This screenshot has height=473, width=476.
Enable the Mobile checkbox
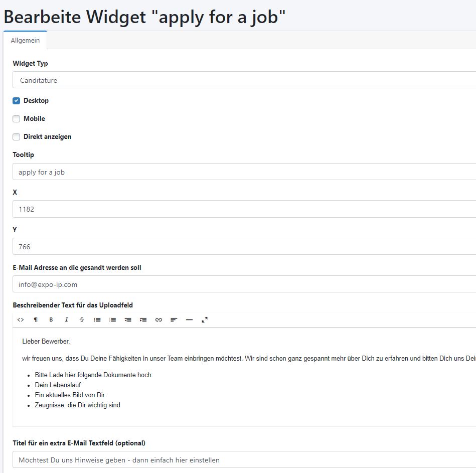(x=17, y=119)
